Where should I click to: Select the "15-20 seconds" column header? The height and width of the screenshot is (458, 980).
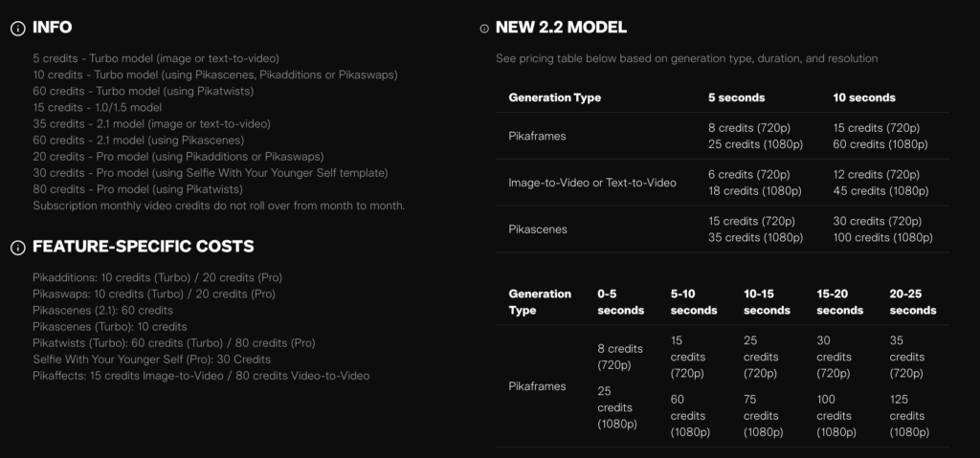pos(839,302)
